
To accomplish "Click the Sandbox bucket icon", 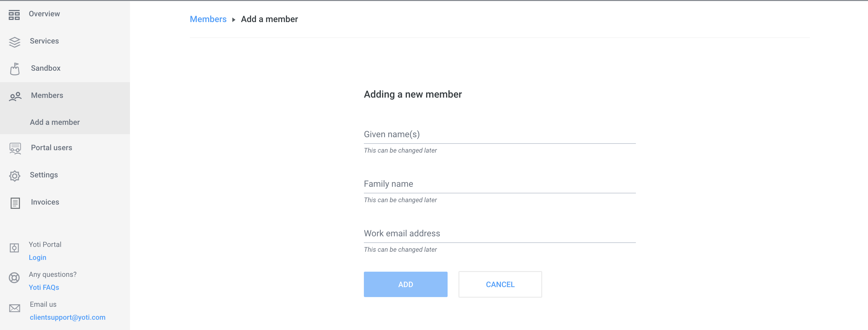I will point(15,69).
